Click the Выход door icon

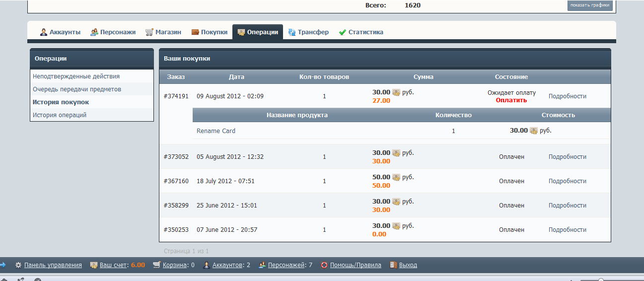393,265
